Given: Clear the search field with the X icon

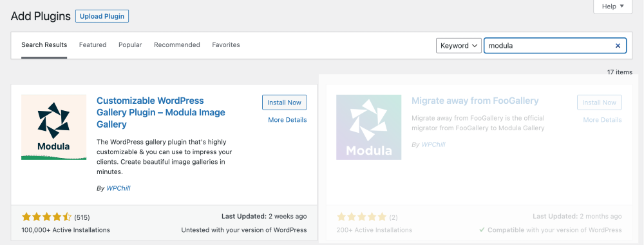Looking at the screenshot, I should [x=618, y=46].
